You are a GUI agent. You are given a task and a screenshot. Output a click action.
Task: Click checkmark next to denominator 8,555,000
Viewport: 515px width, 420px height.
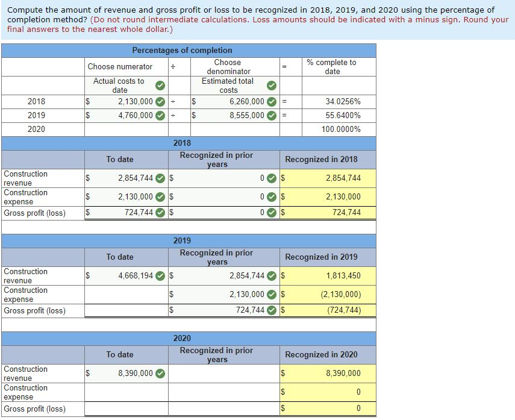point(271,116)
